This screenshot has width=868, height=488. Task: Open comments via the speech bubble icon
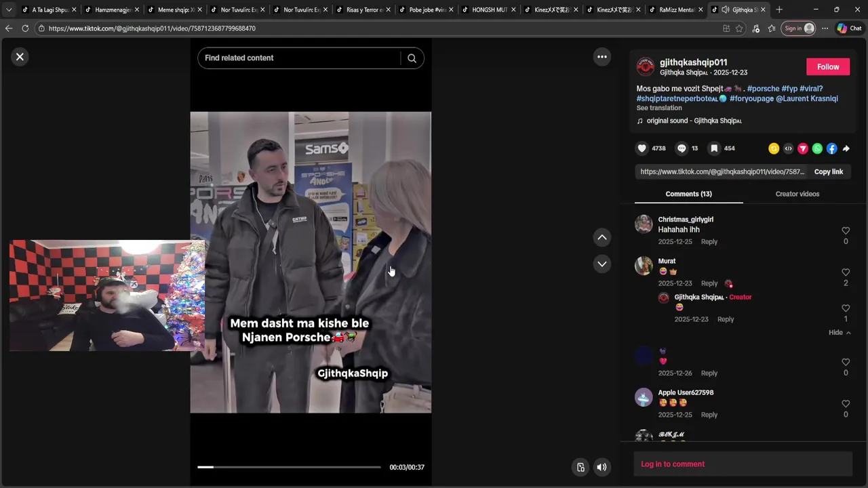(682, 148)
